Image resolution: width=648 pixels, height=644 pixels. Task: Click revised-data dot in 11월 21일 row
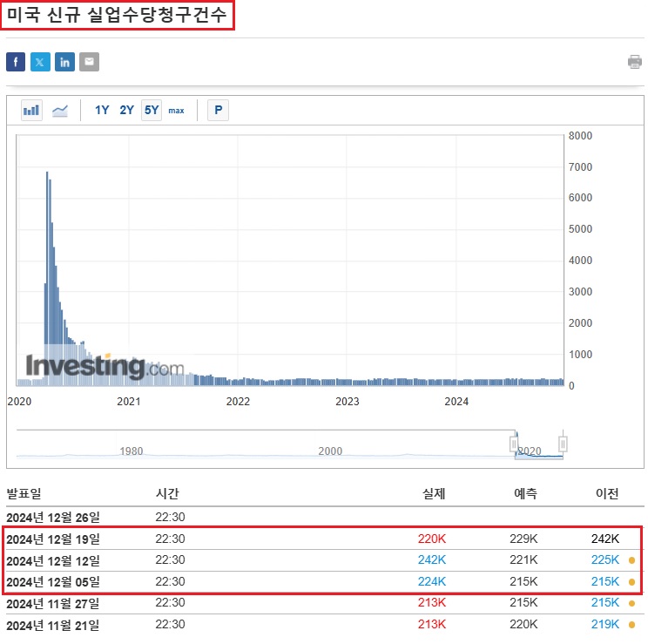[631, 625]
